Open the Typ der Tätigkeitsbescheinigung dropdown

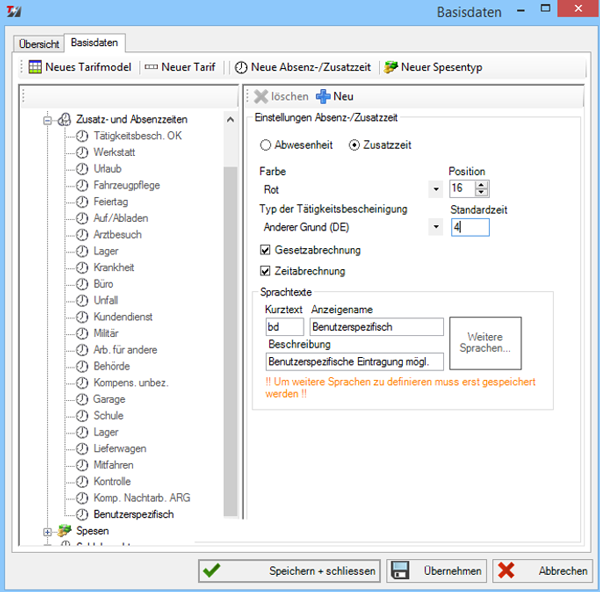pyautogui.click(x=435, y=227)
